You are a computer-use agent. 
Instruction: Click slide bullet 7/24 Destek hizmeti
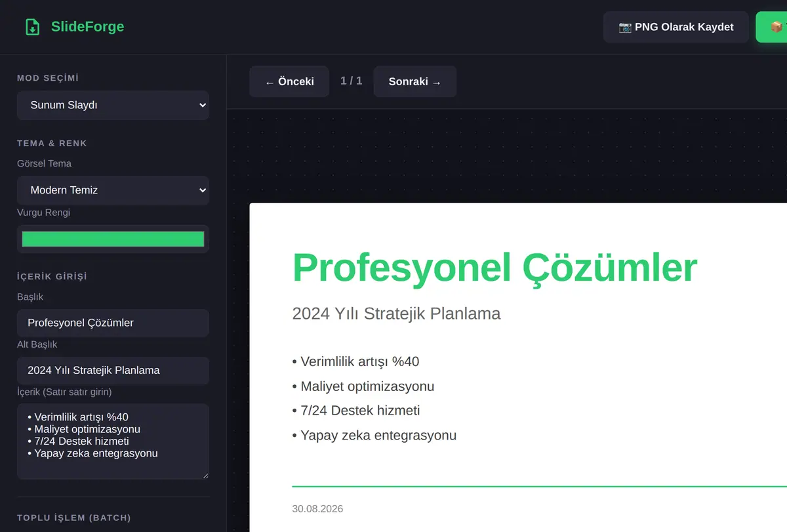[x=356, y=411]
